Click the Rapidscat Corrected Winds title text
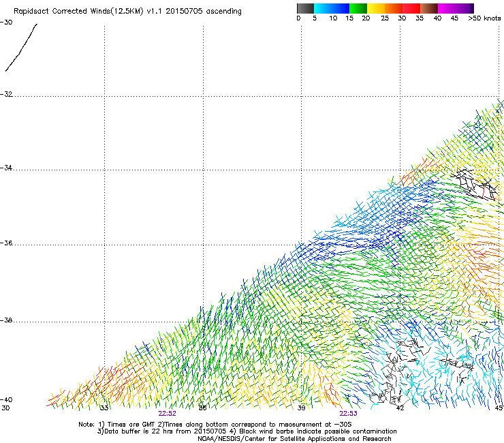The image size is (504, 443). 127,12
